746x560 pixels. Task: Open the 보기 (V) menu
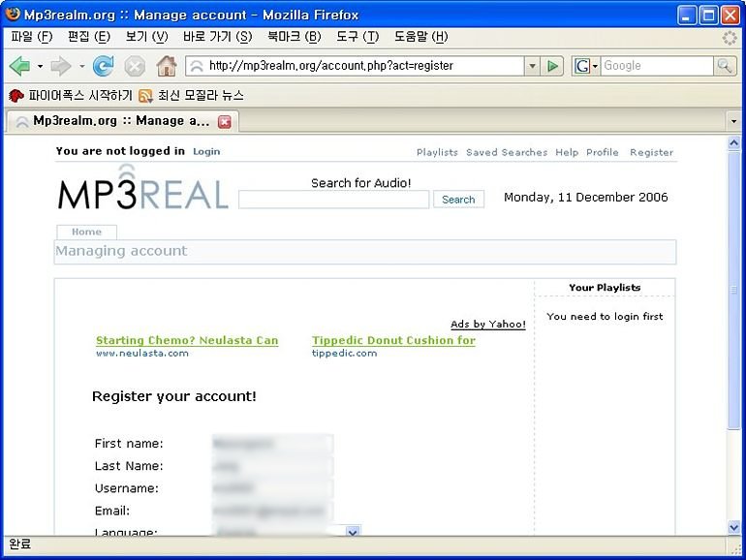(x=146, y=37)
